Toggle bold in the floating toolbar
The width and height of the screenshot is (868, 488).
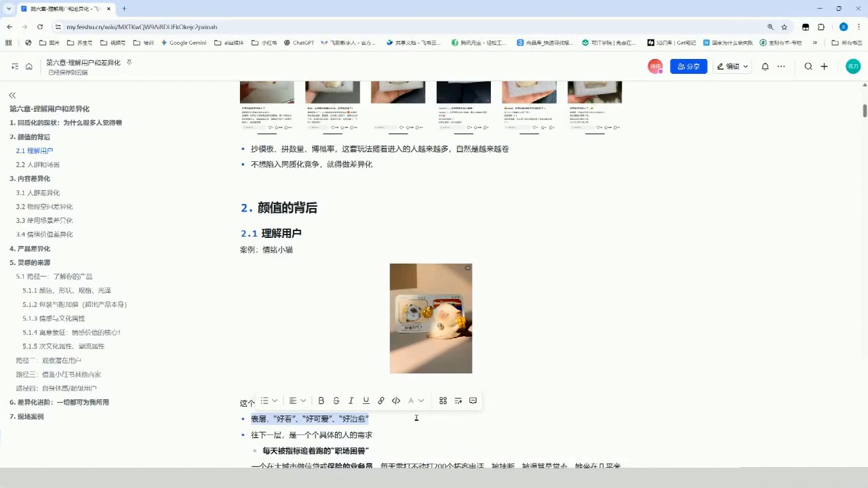coord(321,401)
